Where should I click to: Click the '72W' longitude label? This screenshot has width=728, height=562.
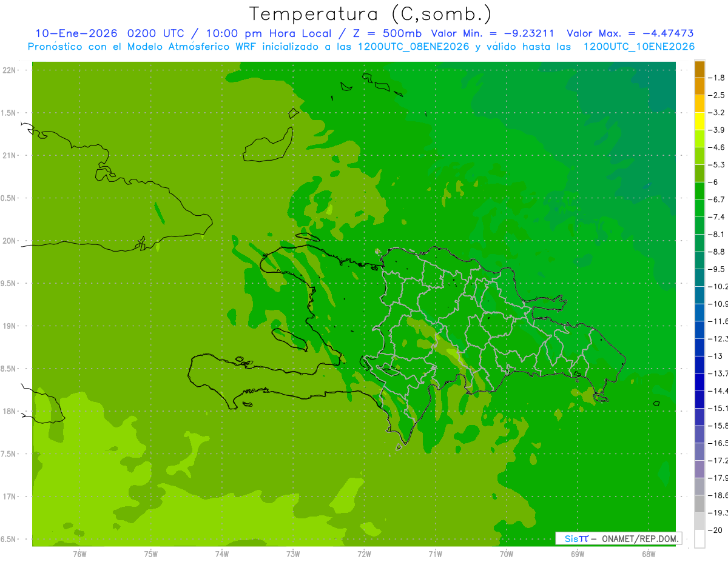point(364,554)
